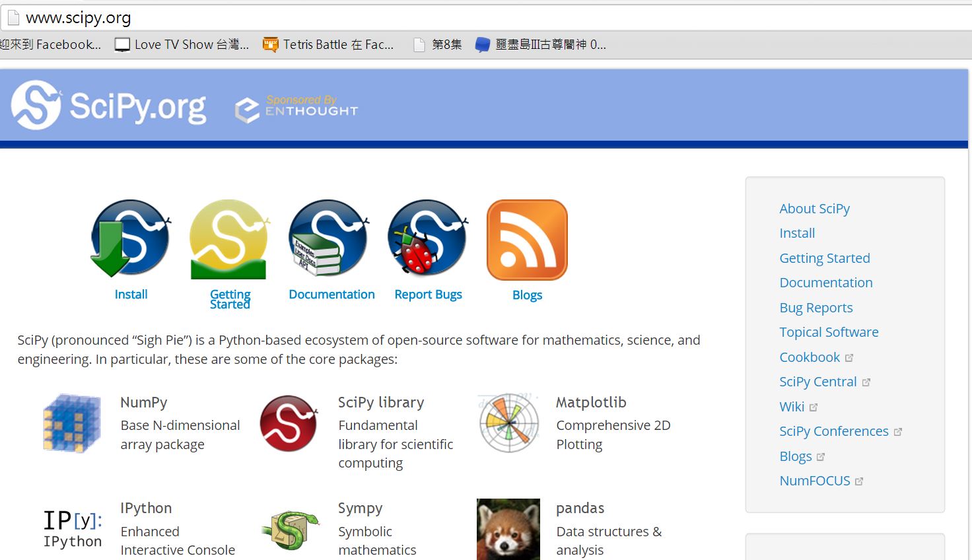Open the IPython heading
Image resolution: width=972 pixels, height=560 pixels.
click(146, 508)
